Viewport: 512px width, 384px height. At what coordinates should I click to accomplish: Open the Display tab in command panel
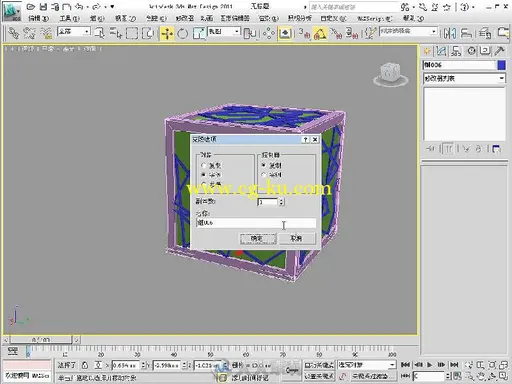[x=485, y=51]
